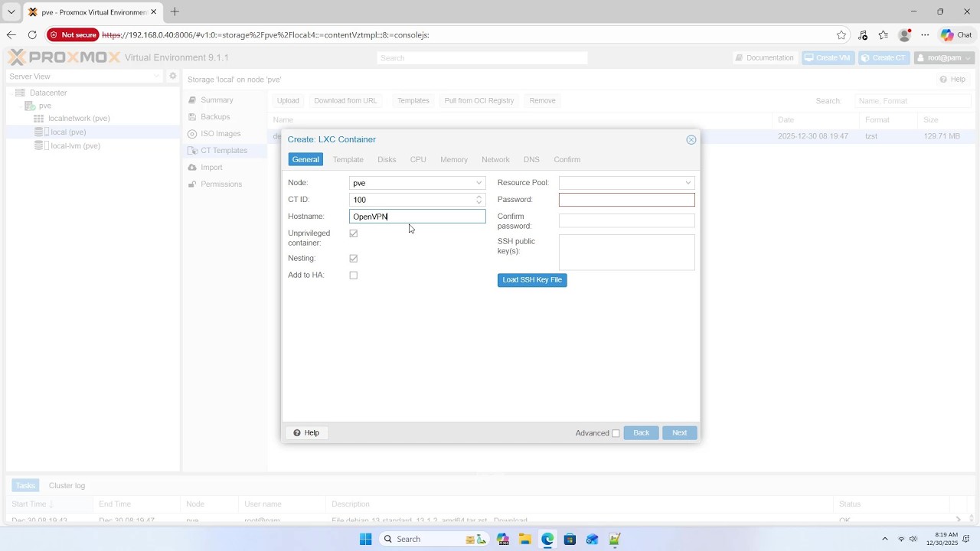
Task: Click the storage panel Help button
Action: point(953,80)
